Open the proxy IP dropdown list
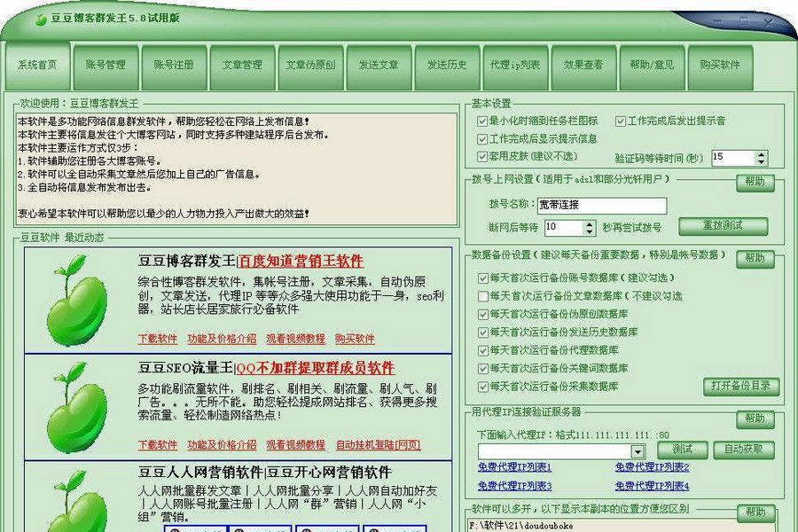Viewport: 798px width, 532px height. coord(638,449)
